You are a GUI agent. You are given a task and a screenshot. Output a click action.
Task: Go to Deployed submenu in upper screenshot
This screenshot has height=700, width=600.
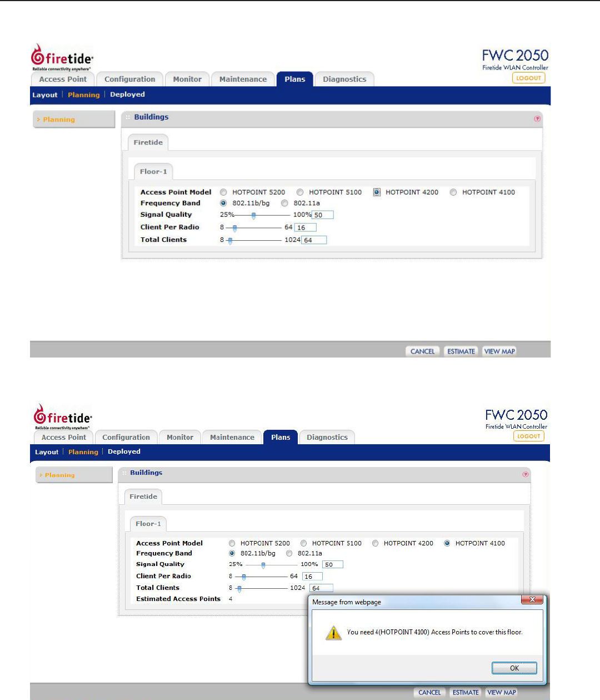[127, 95]
